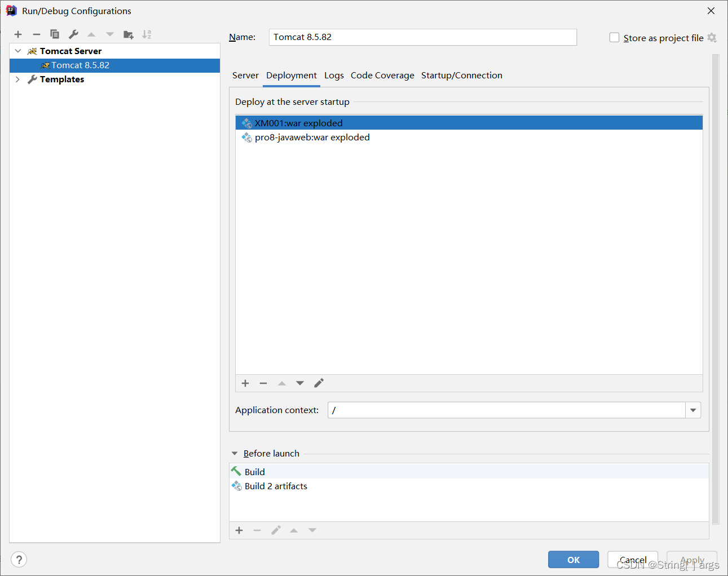Expand the Templates tree node

(x=18, y=79)
